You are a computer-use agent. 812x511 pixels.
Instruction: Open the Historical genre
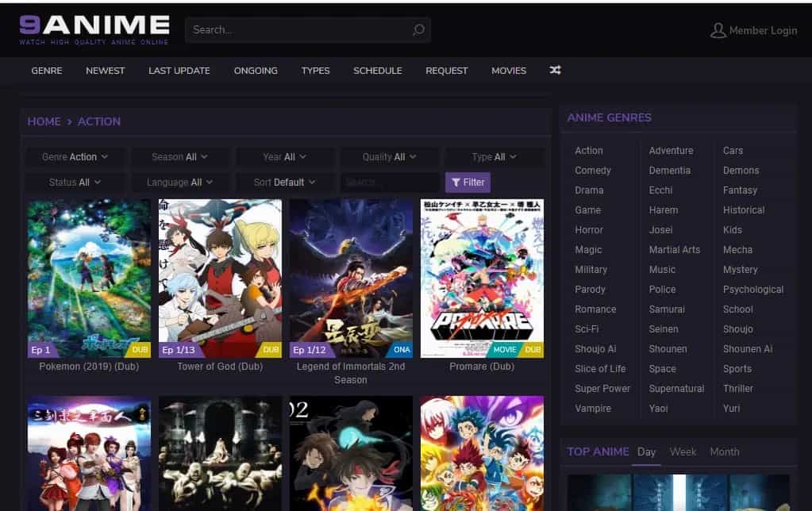point(744,209)
